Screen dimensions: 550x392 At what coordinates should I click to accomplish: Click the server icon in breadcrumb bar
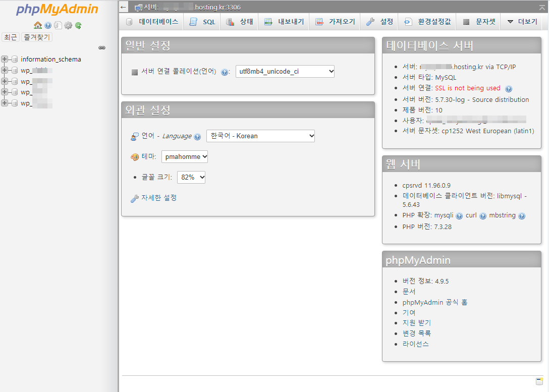(x=139, y=8)
